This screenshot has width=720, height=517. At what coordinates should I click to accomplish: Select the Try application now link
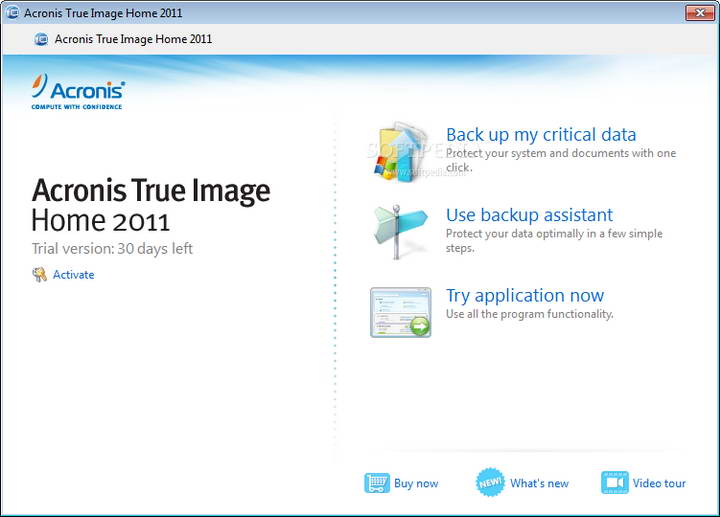525,296
